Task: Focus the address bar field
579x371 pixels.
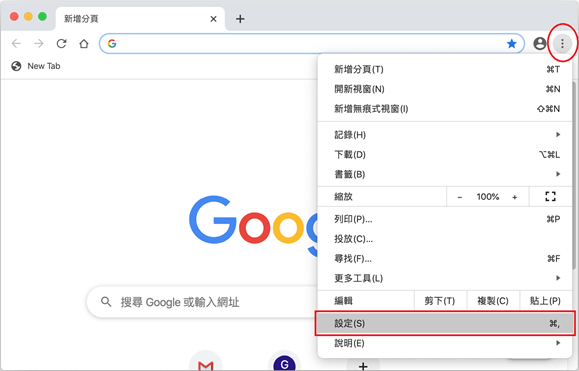Action: (x=312, y=44)
